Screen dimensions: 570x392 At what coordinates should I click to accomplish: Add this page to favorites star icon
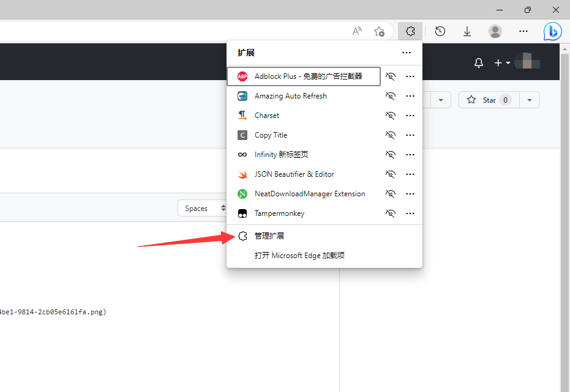click(379, 31)
